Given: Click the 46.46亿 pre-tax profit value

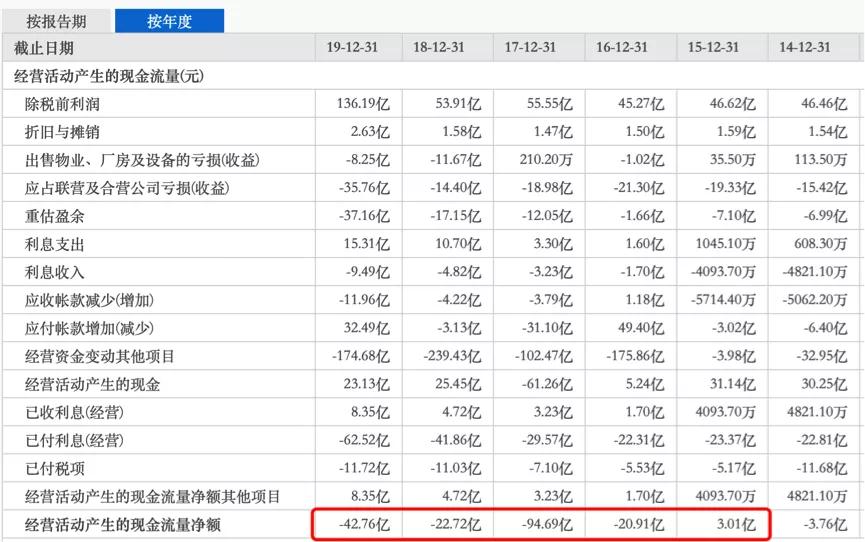Looking at the screenshot, I should coord(824,104).
